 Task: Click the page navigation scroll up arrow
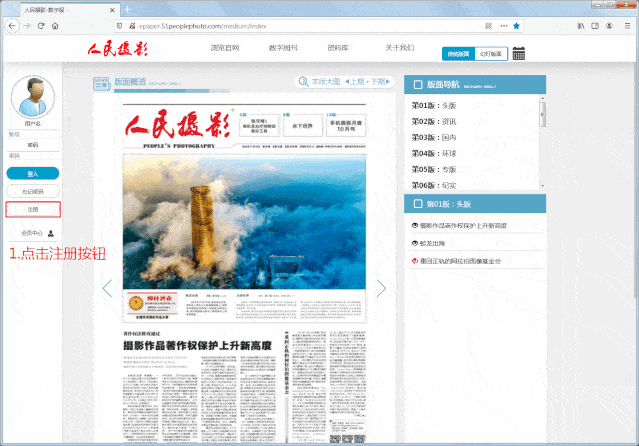[x=542, y=98]
